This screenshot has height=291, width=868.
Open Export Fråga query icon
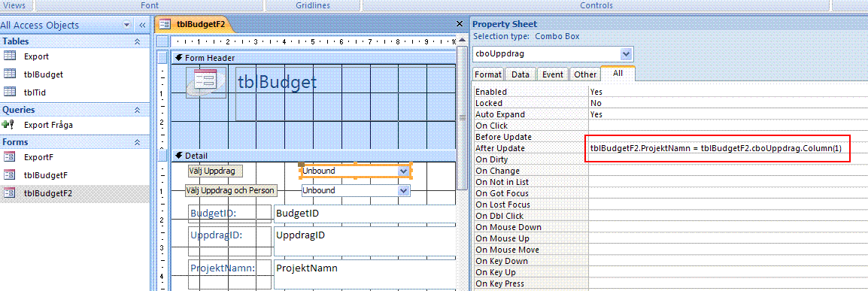tap(8, 125)
